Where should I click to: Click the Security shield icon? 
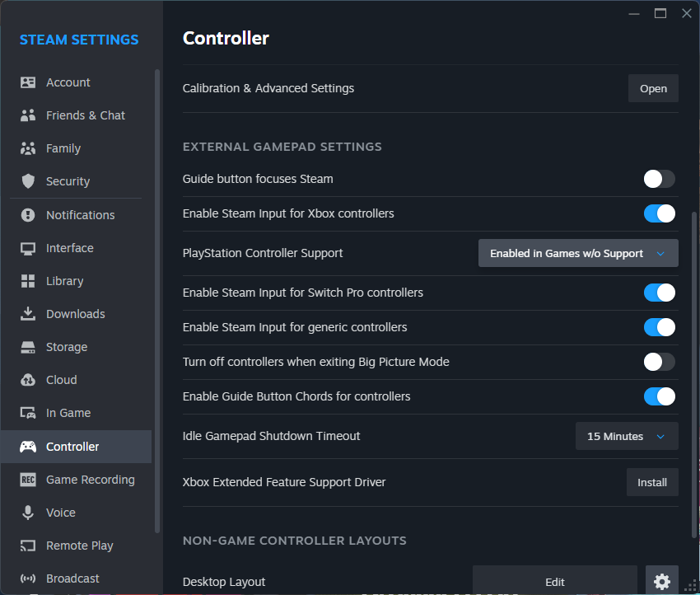click(x=28, y=181)
